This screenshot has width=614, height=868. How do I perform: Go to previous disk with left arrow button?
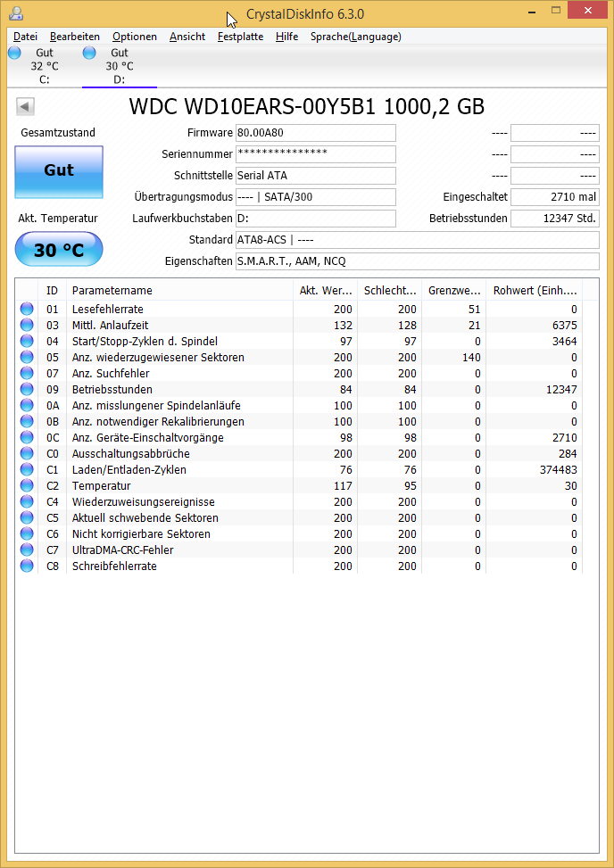26,106
